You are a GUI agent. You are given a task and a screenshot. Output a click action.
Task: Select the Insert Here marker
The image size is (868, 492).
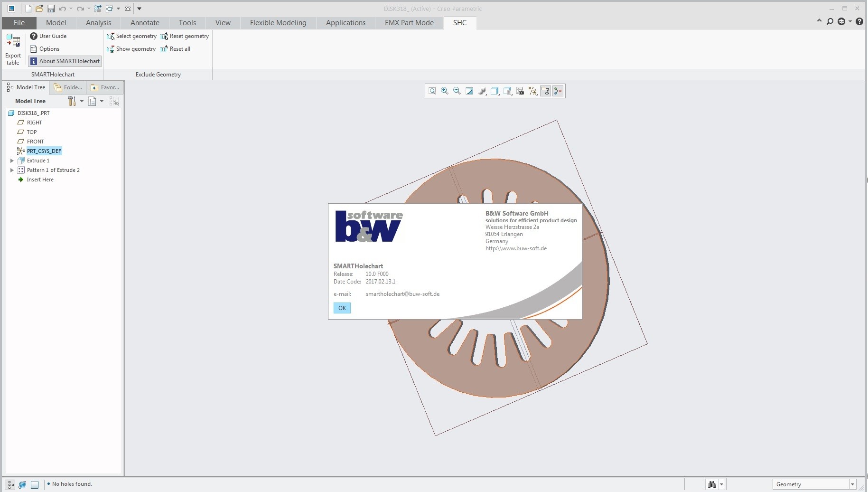pos(36,180)
